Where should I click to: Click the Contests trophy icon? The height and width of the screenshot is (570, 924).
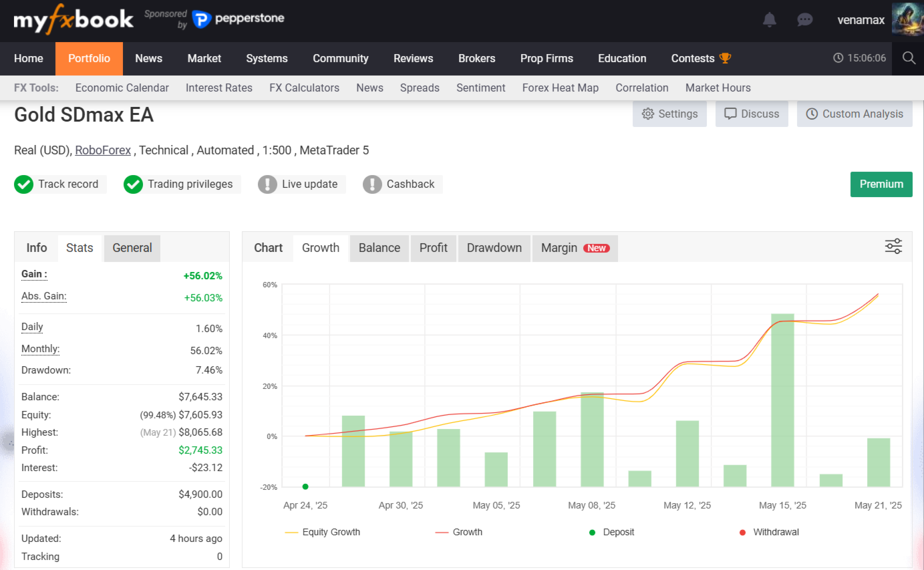tap(725, 58)
